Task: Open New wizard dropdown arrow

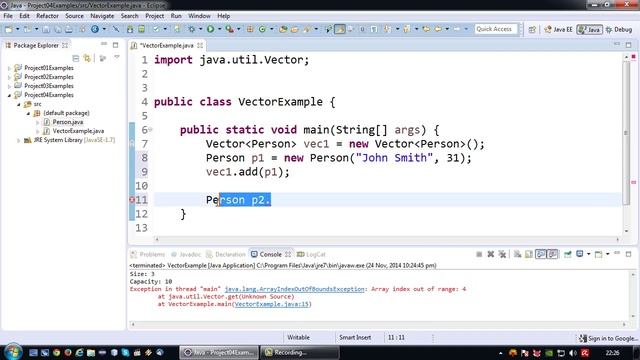Action: click(17, 29)
